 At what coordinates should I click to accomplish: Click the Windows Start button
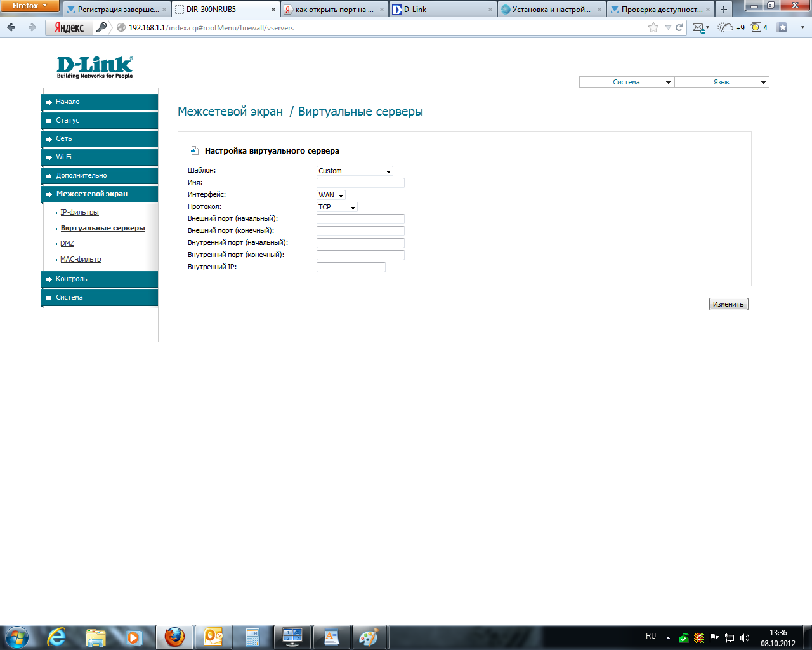(x=16, y=637)
